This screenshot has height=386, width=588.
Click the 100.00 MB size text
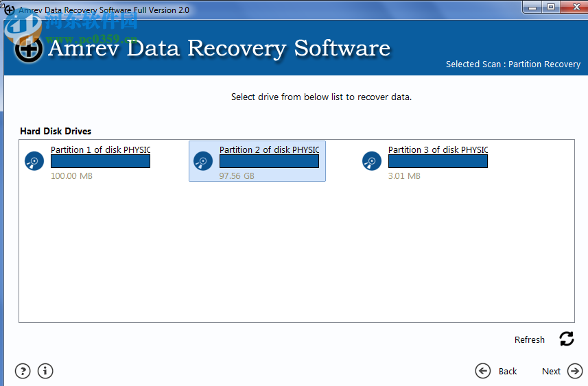click(71, 176)
